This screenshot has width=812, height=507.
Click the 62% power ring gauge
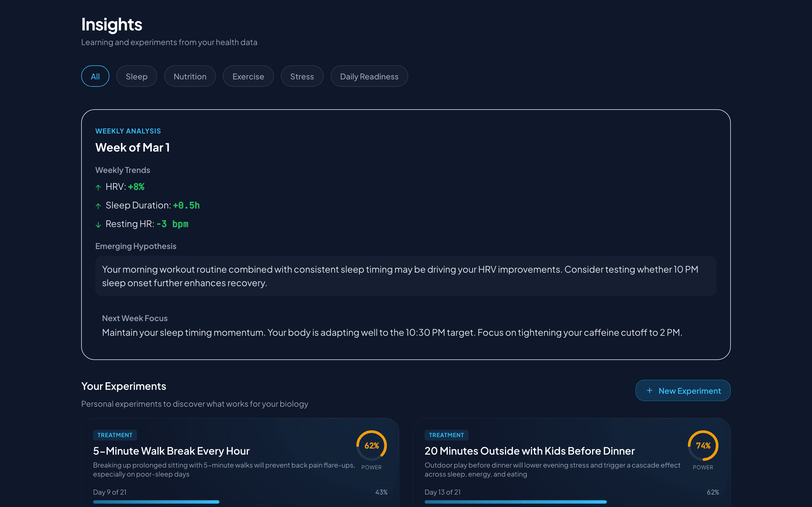pyautogui.click(x=371, y=446)
